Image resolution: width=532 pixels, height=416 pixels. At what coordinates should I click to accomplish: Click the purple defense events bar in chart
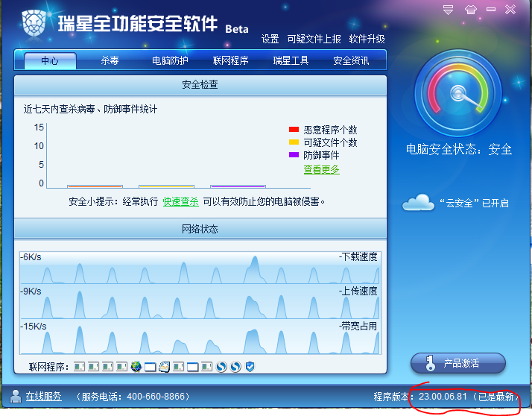[238, 186]
